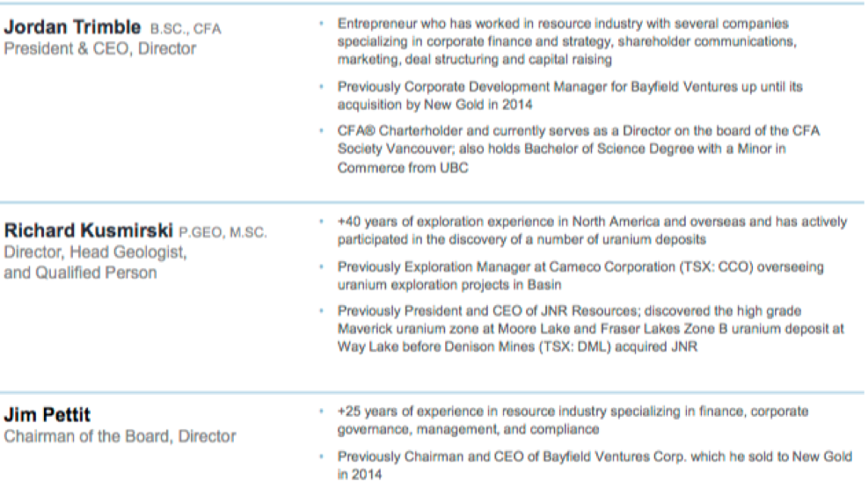The image size is (868, 496).
Task: Click the Bayfield Ventures Corporate Development Manager bullet
Action: pos(570,96)
